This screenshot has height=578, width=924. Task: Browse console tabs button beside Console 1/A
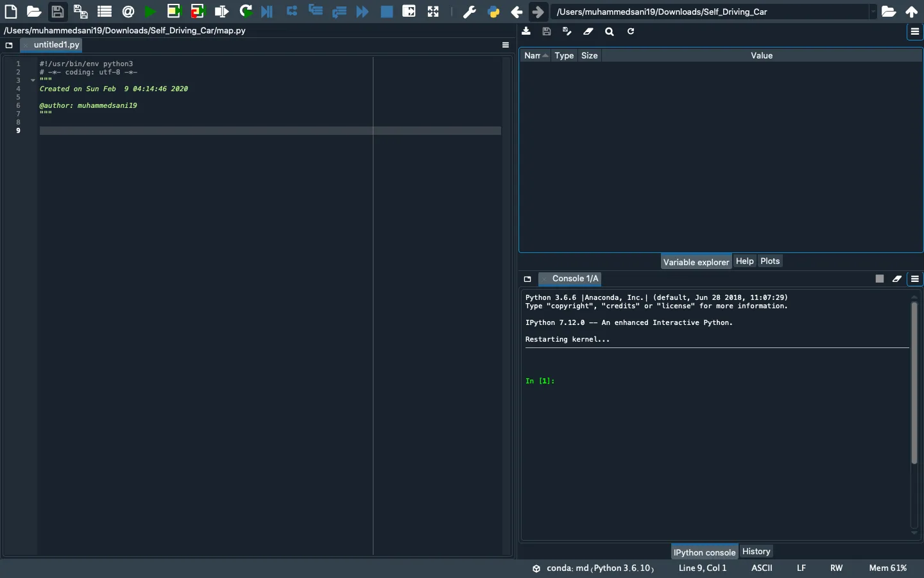point(527,279)
